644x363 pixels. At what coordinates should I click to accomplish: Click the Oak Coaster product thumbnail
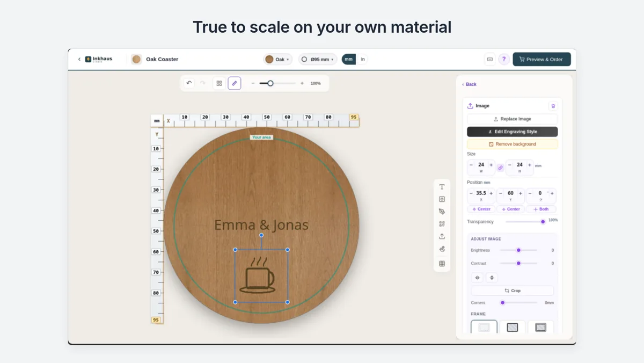pos(136,59)
